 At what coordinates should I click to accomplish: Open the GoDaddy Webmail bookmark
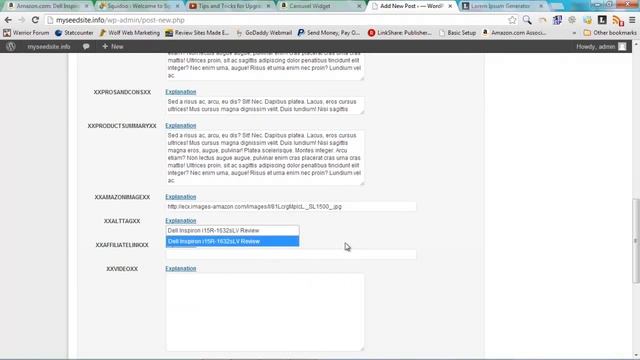[264, 33]
